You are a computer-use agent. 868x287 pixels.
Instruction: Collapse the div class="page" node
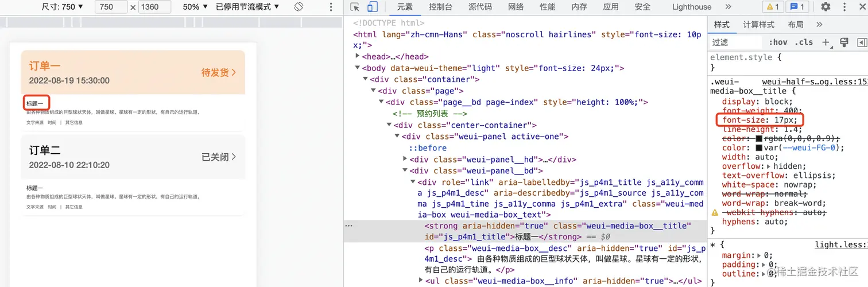click(374, 91)
